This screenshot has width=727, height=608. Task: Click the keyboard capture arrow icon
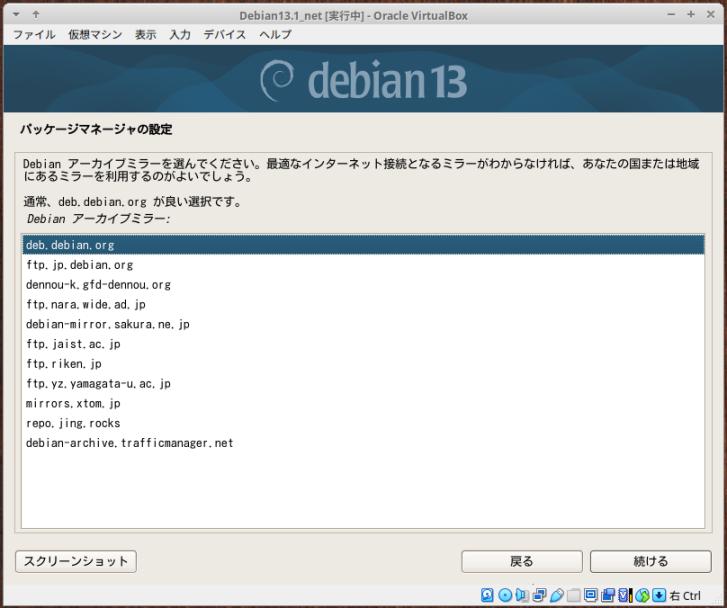659,595
